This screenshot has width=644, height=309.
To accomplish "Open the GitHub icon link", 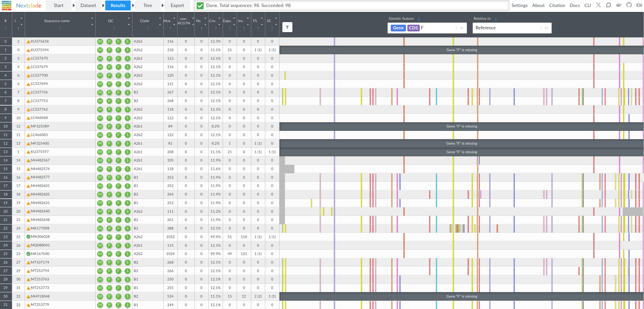I will pos(629,5).
